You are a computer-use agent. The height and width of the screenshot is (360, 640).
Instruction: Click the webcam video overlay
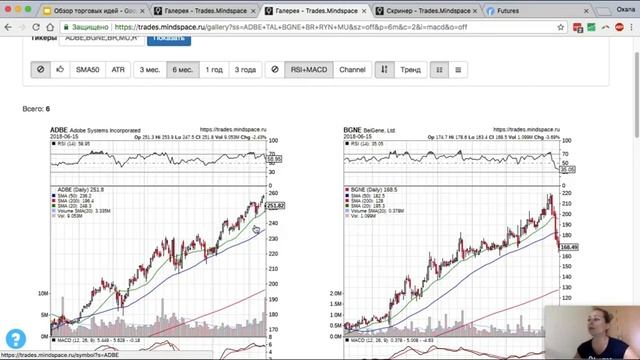coord(592,333)
